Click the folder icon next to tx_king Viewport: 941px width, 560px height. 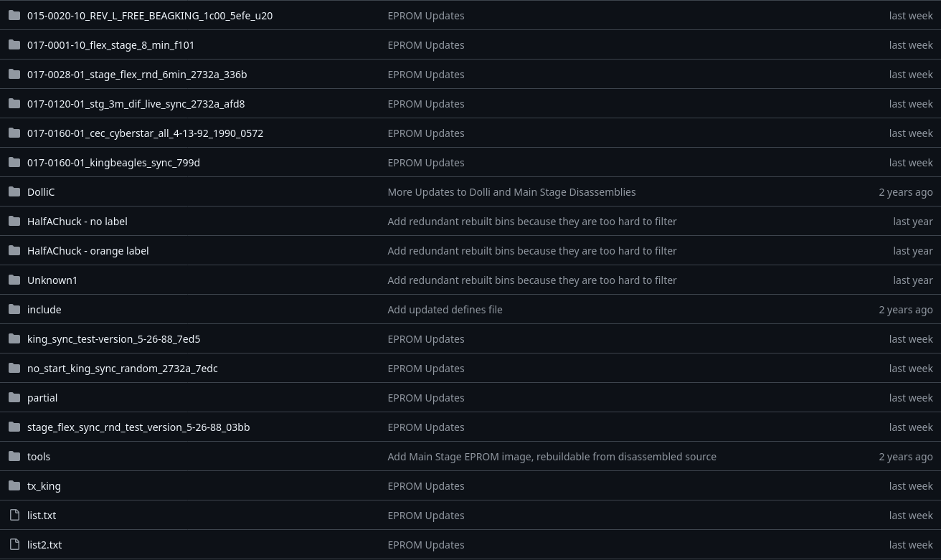click(14, 485)
